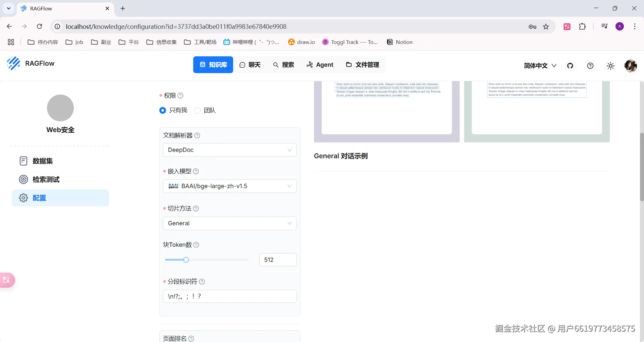Viewport: 644px width, 342px height.
Task: Open the browser extensions puzzle icon
Action: 583,26
